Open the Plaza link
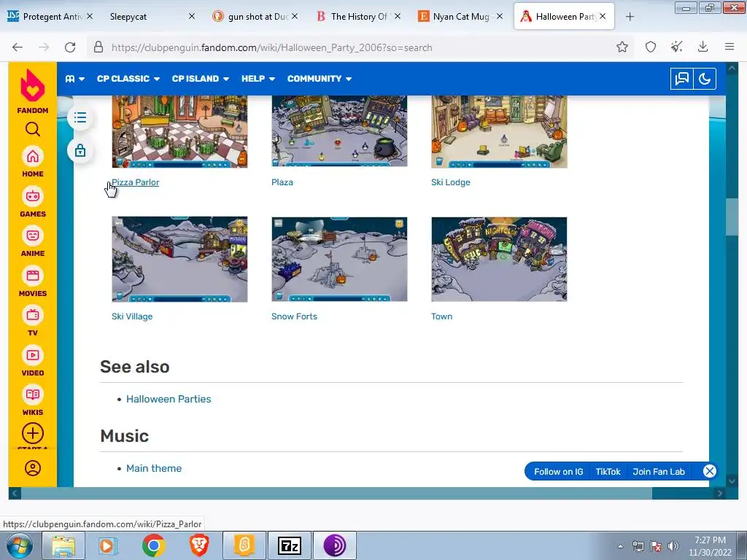 pos(282,182)
